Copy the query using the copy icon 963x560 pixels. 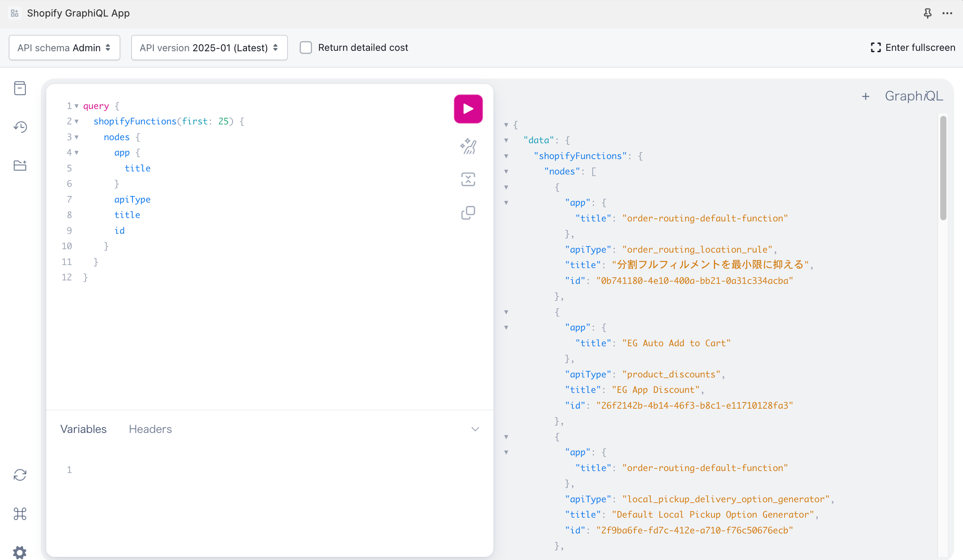[x=468, y=213]
